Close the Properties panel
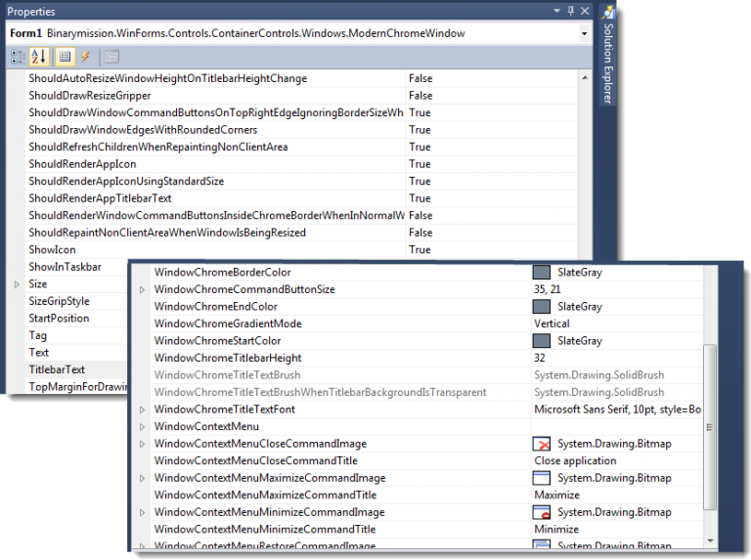This screenshot has height=560, width=751. tap(585, 11)
